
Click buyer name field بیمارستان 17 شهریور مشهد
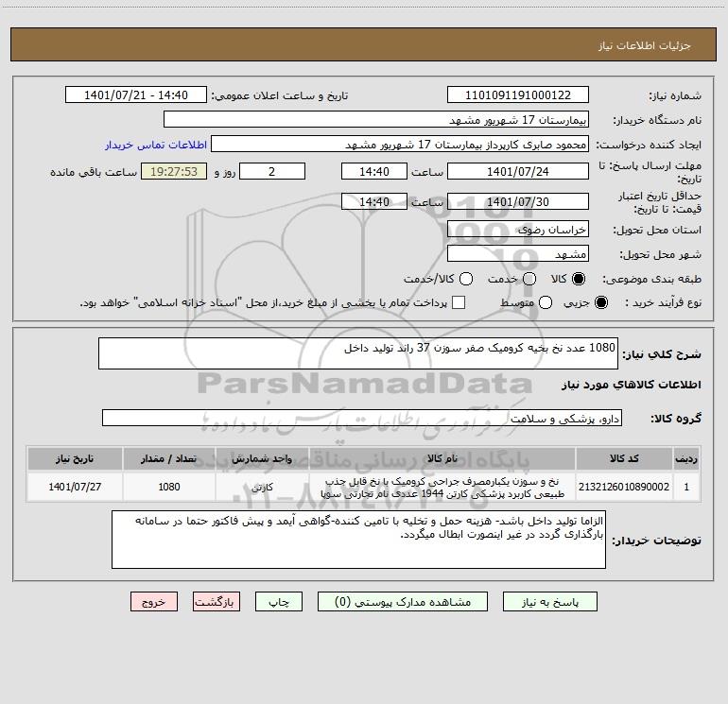[x=376, y=120]
